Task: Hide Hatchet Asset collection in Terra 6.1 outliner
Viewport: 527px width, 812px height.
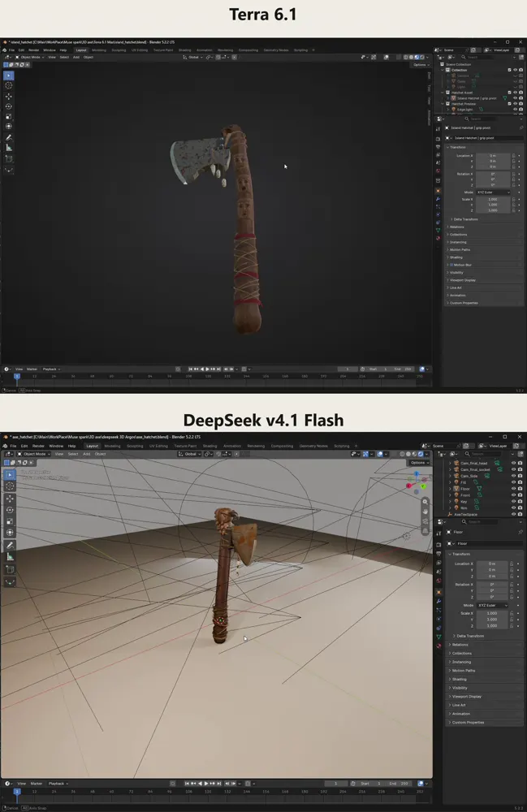Action: pos(515,93)
